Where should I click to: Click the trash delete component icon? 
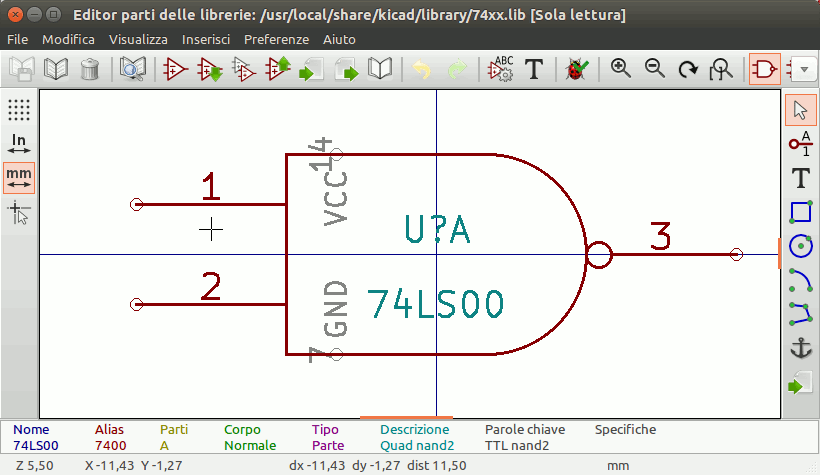(89, 70)
